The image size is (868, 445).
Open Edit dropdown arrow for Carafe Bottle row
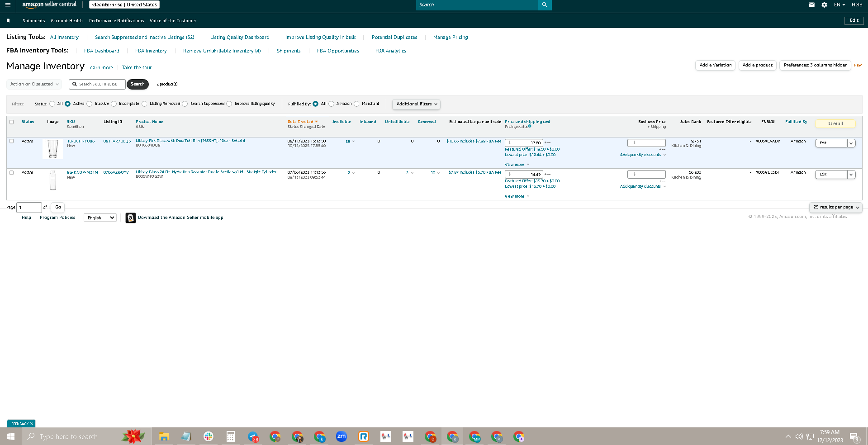click(x=851, y=175)
